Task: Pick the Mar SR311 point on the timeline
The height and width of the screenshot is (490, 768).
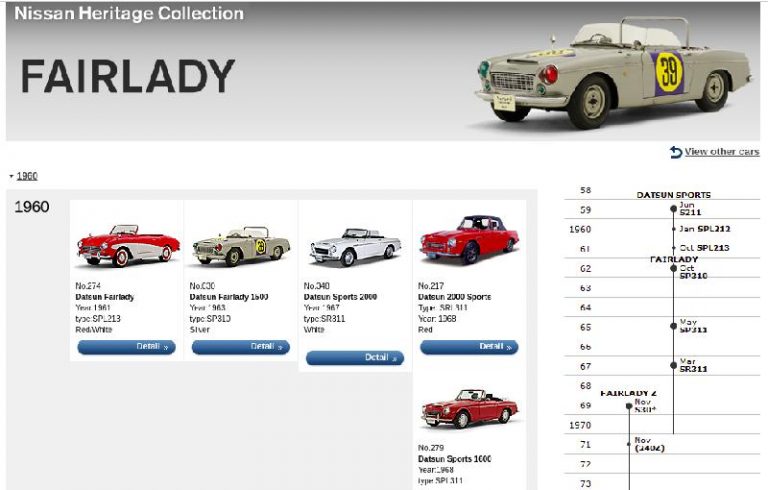Action: 674,366
